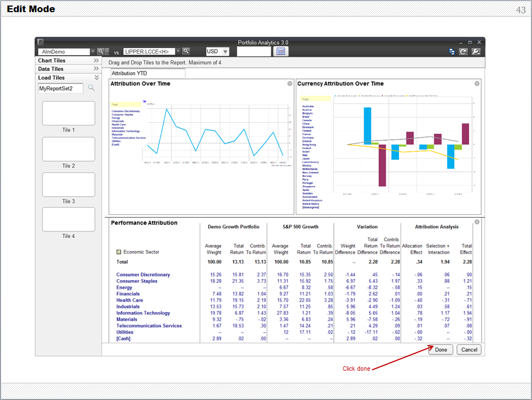Expand the Chart Tiles section
This screenshot has height=400, width=532.
point(97,60)
